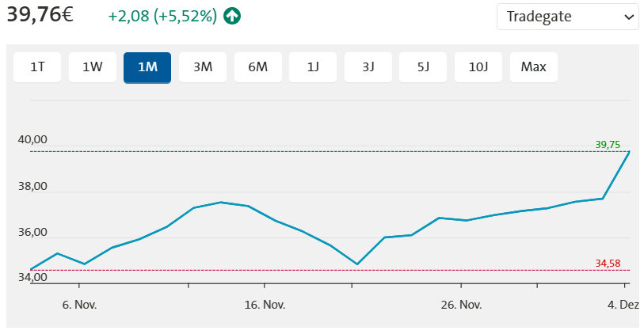Click the current price 39,76€
Image resolution: width=644 pixels, height=334 pixels.
(x=40, y=15)
